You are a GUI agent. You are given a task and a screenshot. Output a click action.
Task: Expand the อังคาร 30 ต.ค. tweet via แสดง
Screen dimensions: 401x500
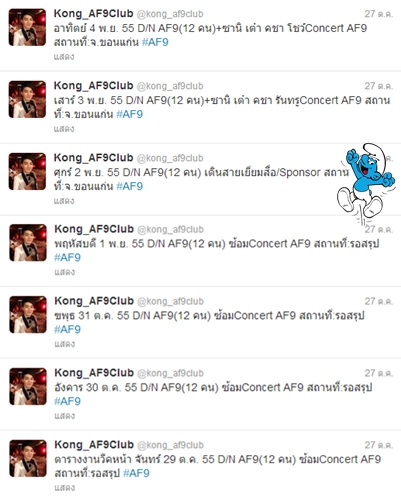[x=65, y=416]
